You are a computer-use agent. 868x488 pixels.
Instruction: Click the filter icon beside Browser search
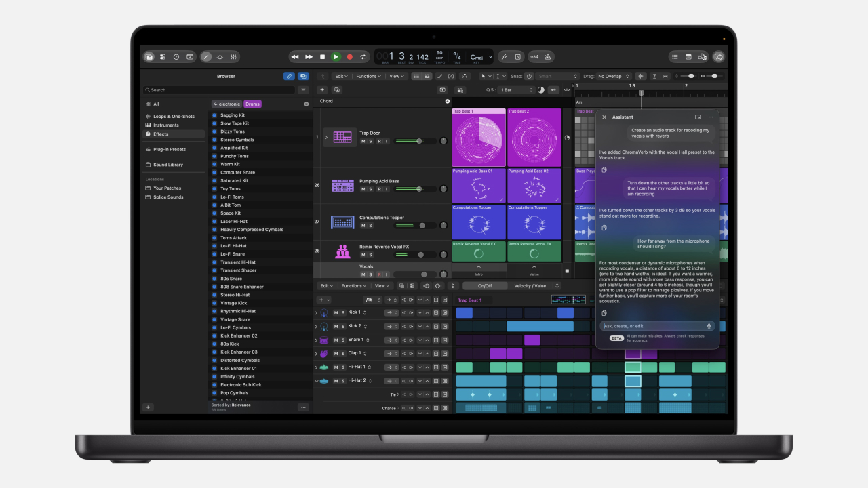pos(303,89)
